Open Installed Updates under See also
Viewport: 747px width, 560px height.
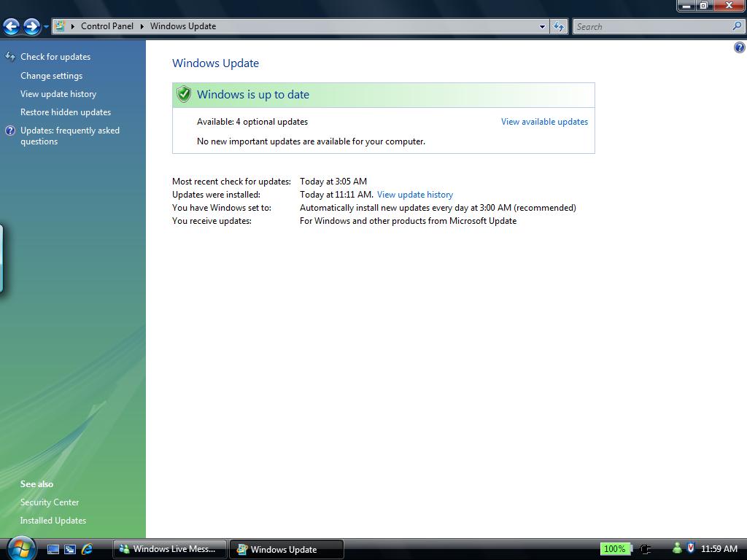click(x=53, y=521)
